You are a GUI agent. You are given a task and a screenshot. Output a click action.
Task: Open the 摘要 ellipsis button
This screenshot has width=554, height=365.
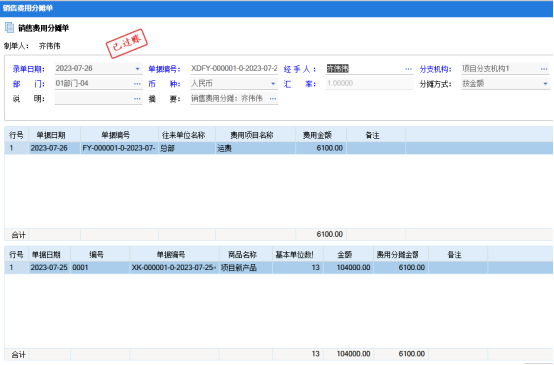point(273,99)
